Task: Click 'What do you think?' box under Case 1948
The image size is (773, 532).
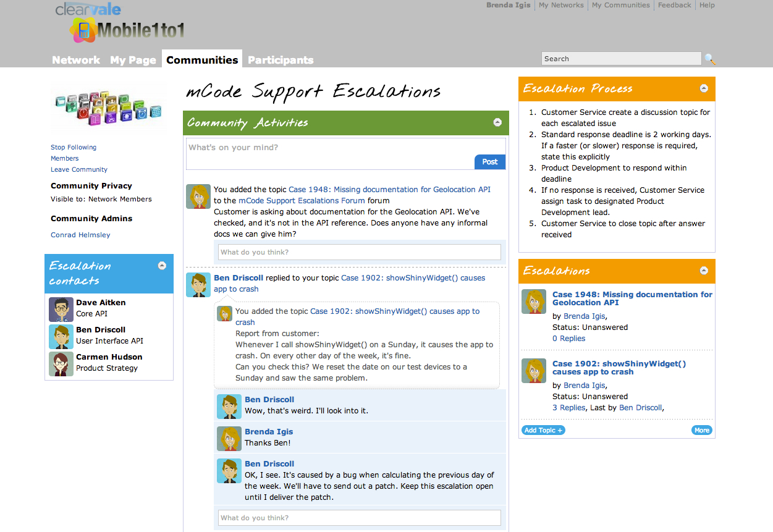Action: click(359, 252)
